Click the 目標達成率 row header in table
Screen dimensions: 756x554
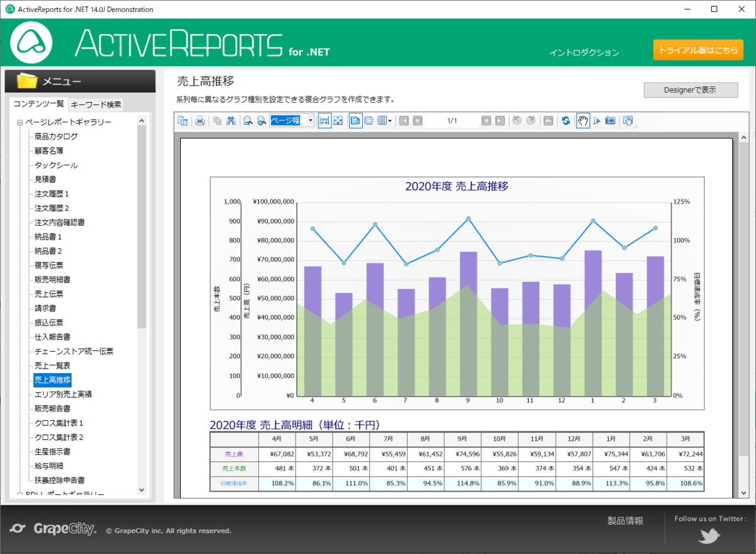(234, 483)
